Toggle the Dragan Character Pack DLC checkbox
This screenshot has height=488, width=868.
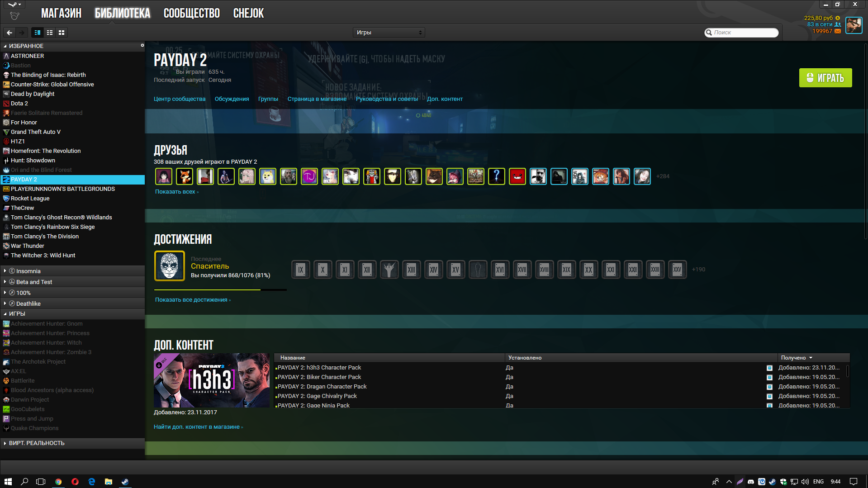pyautogui.click(x=769, y=387)
